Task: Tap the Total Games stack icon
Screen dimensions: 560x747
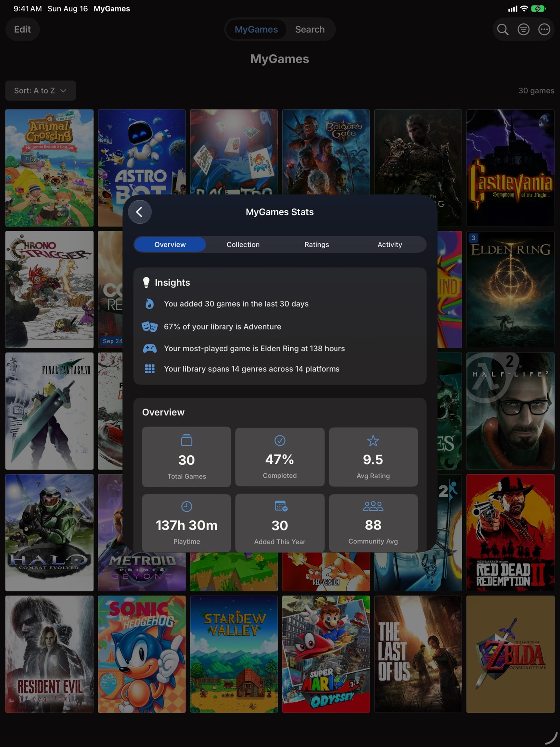Action: tap(187, 440)
